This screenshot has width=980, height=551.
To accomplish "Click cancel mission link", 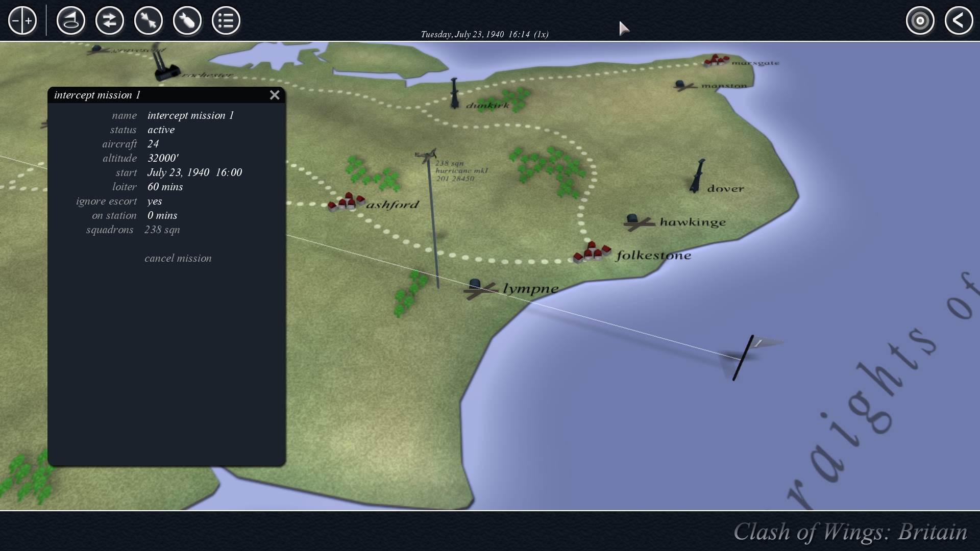I will [x=178, y=258].
